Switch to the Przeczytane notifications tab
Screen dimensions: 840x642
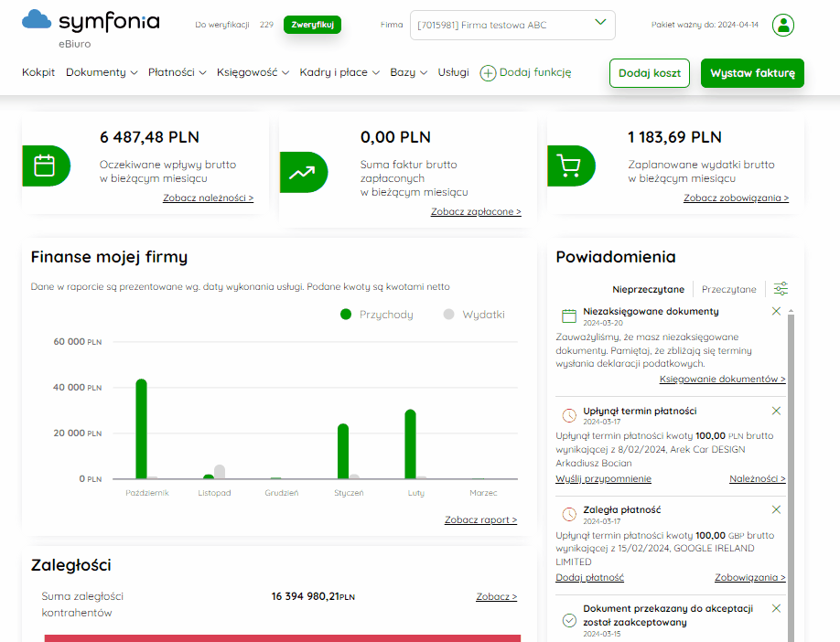728,289
